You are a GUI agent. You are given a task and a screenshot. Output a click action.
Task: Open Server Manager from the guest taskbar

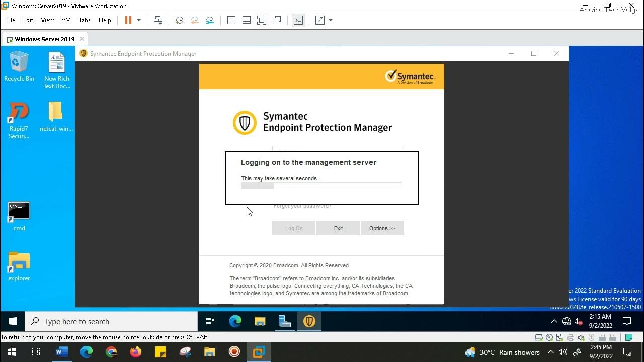[x=284, y=321]
